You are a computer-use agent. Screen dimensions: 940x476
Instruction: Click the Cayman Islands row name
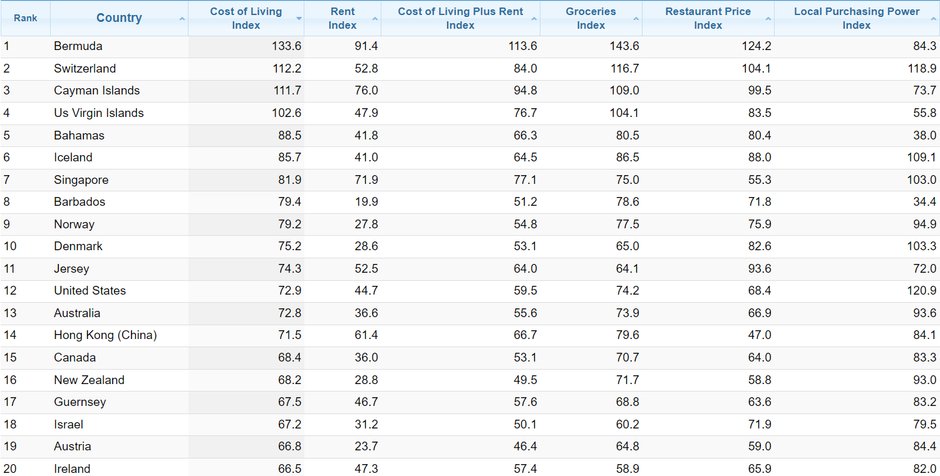point(97,91)
